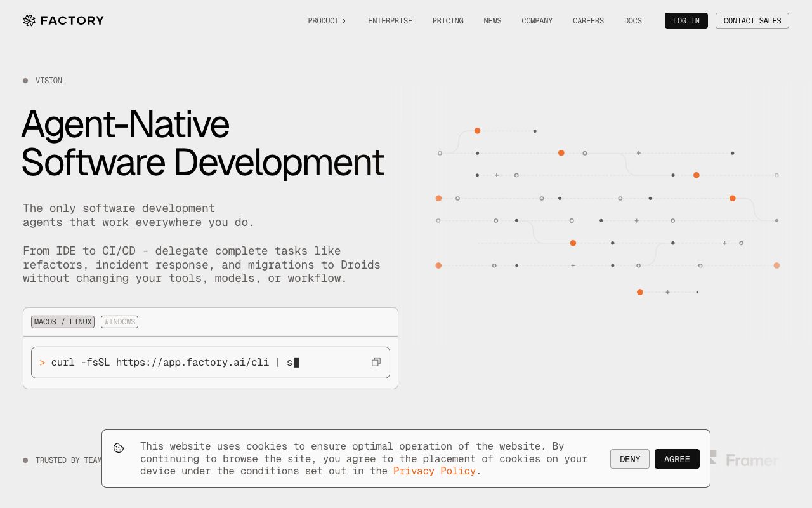Viewport: 812px width, 508px height.
Task: Open the Docs link
Action: (x=632, y=21)
